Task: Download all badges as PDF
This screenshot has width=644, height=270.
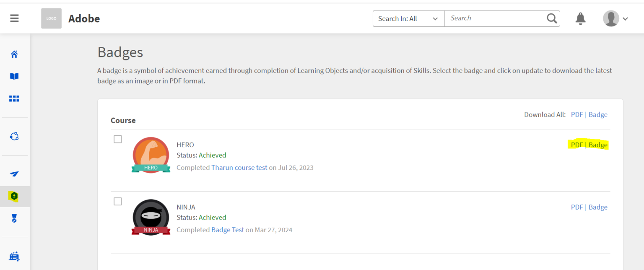Action: (x=577, y=114)
